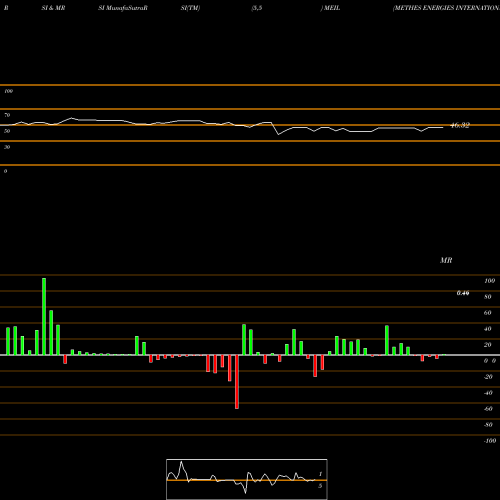The height and width of the screenshot is (500, 500).
Task: Click the 'SI(TM)' header label
Action: (190, 8)
